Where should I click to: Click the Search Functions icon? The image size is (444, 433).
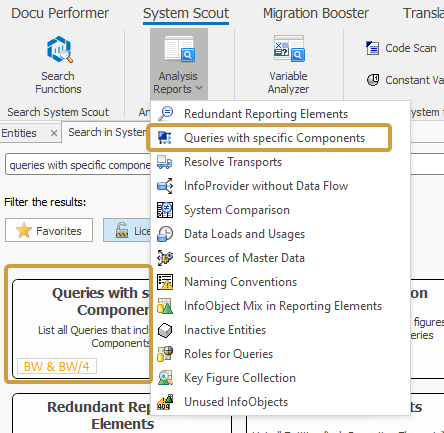[x=60, y=50]
